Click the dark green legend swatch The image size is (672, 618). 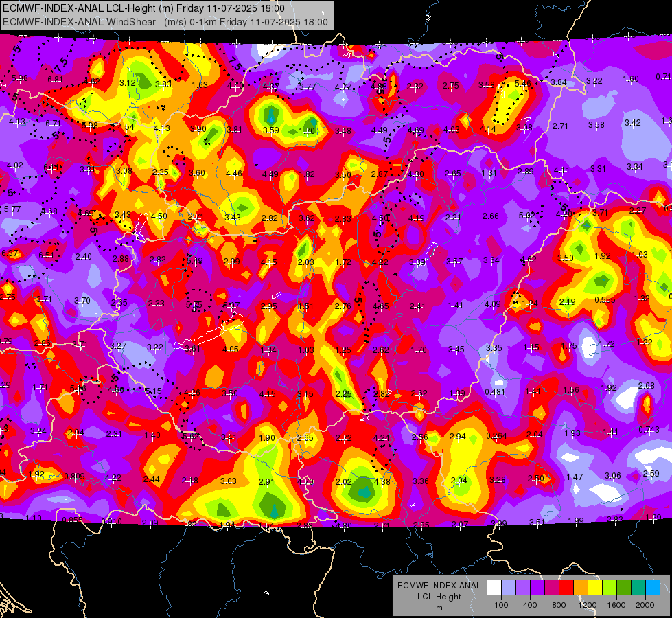623,588
